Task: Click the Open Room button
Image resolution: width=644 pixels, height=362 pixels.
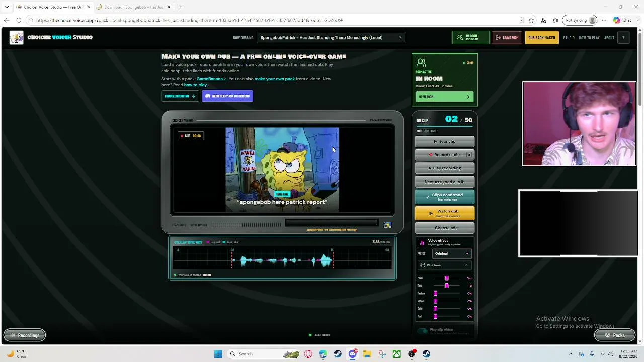Action: tap(444, 97)
